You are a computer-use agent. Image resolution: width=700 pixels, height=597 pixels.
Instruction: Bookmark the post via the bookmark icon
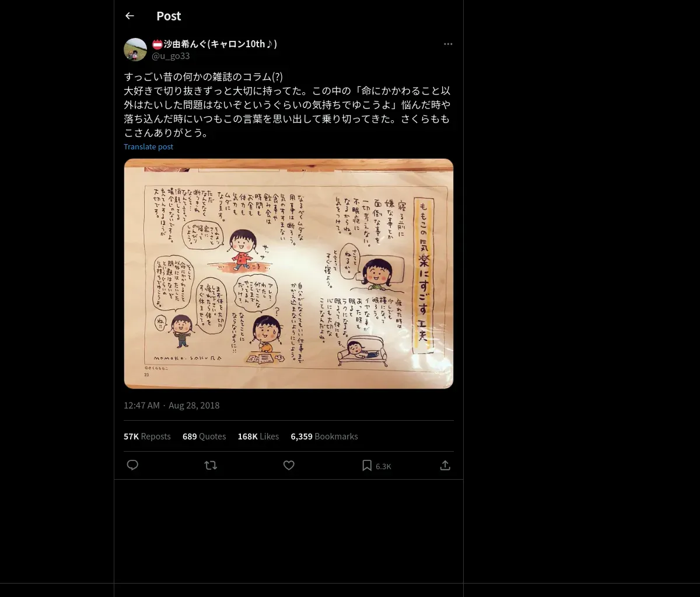pos(367,465)
